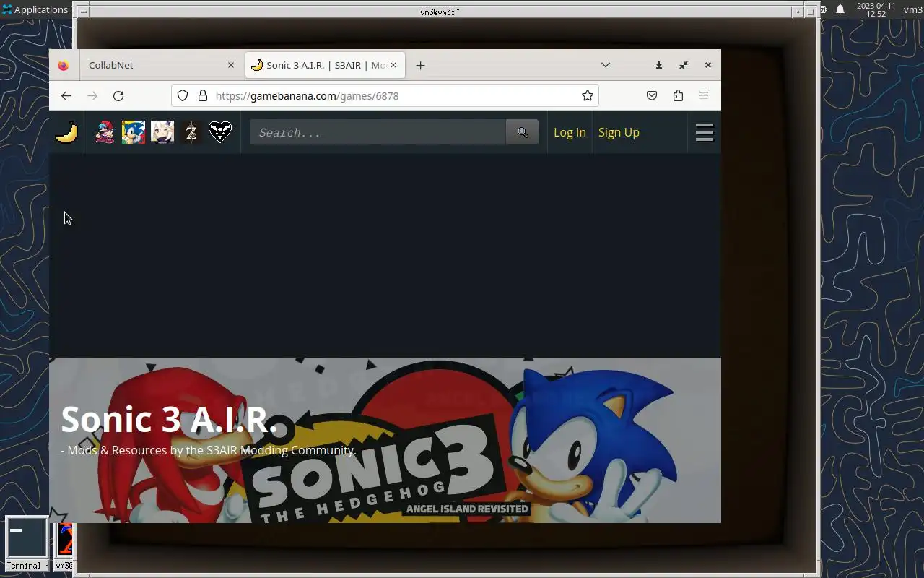The width and height of the screenshot is (924, 578).
Task: Click the vm3 user label in panel
Action: pos(912,9)
